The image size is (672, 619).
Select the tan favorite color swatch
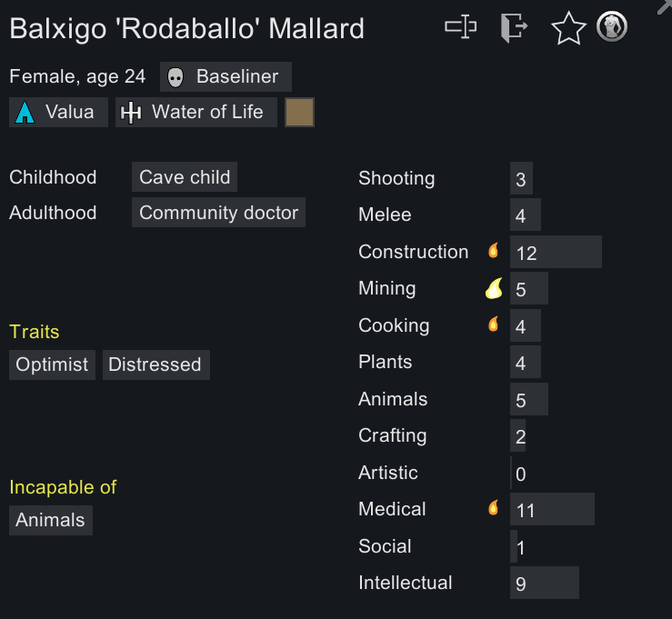click(x=299, y=113)
